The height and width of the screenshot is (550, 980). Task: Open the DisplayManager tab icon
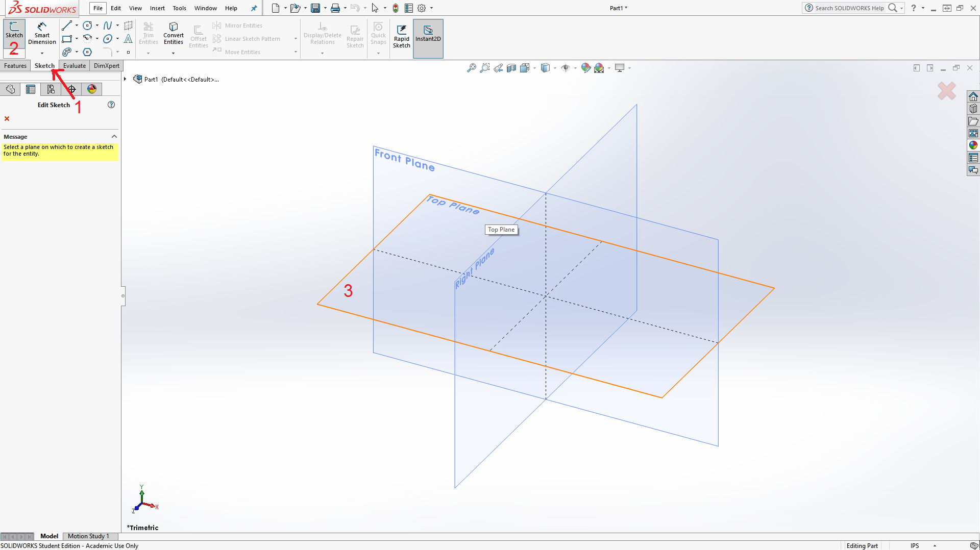coord(92,89)
